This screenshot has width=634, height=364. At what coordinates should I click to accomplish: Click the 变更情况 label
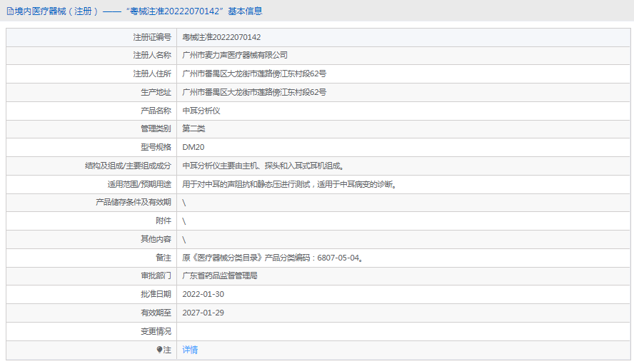pyautogui.click(x=156, y=332)
